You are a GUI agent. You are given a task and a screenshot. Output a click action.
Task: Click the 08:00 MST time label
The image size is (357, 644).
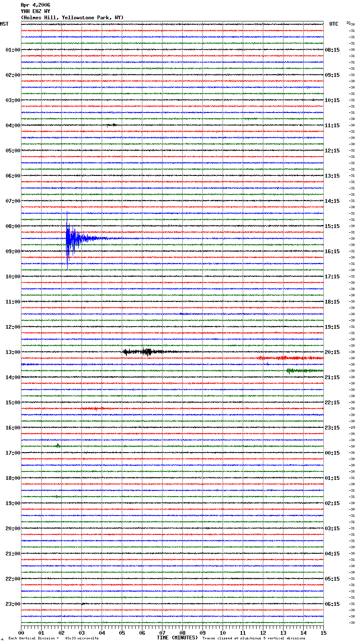(13, 226)
